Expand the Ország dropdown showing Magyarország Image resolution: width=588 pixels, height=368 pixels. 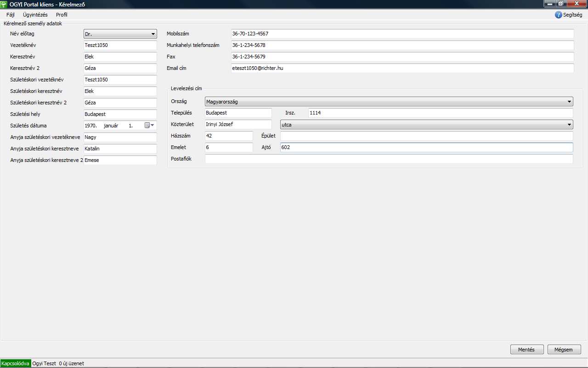click(389, 102)
